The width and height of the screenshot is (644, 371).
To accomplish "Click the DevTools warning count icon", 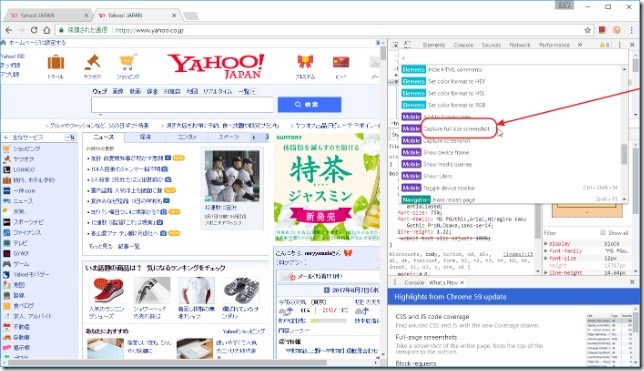I will (605, 45).
